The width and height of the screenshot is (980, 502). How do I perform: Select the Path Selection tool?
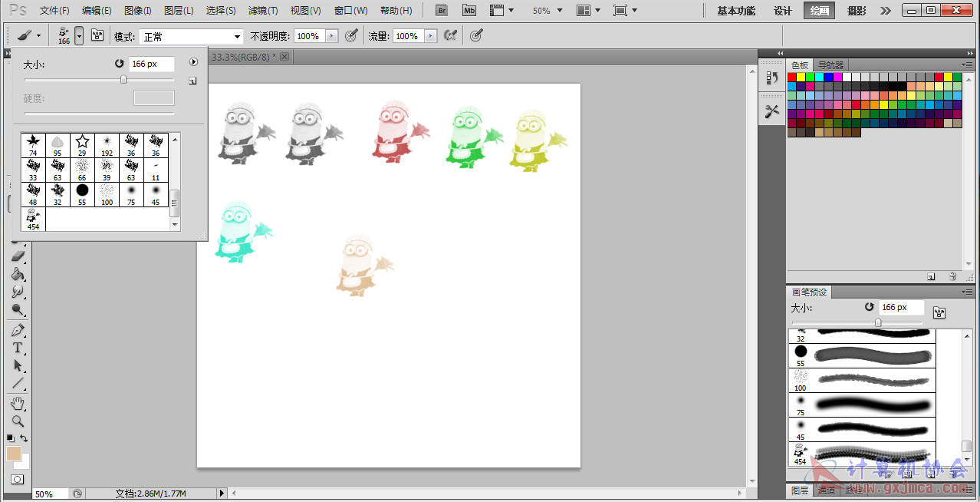pyautogui.click(x=18, y=366)
